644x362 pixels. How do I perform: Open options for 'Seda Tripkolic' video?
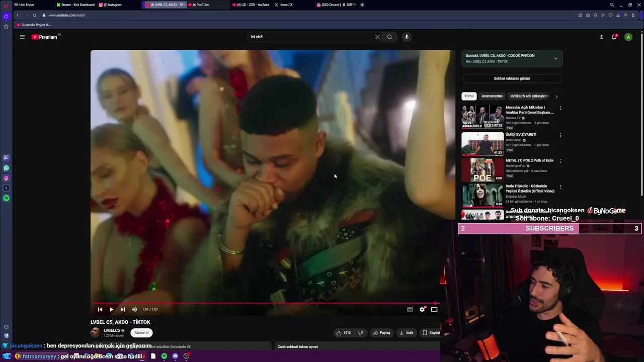tap(560, 187)
